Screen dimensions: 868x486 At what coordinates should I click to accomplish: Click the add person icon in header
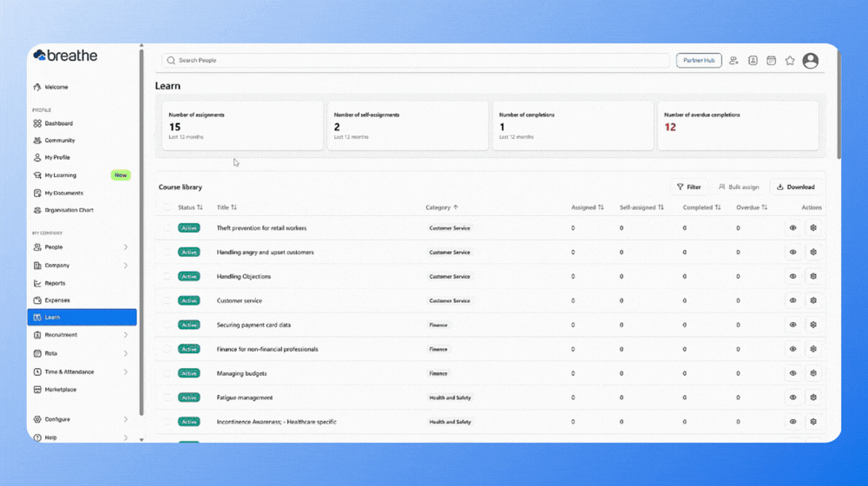(x=733, y=61)
